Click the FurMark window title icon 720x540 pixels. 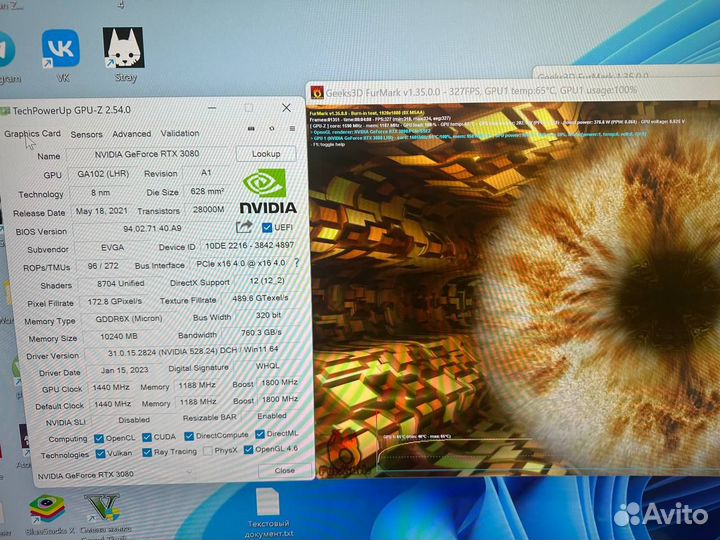317,92
